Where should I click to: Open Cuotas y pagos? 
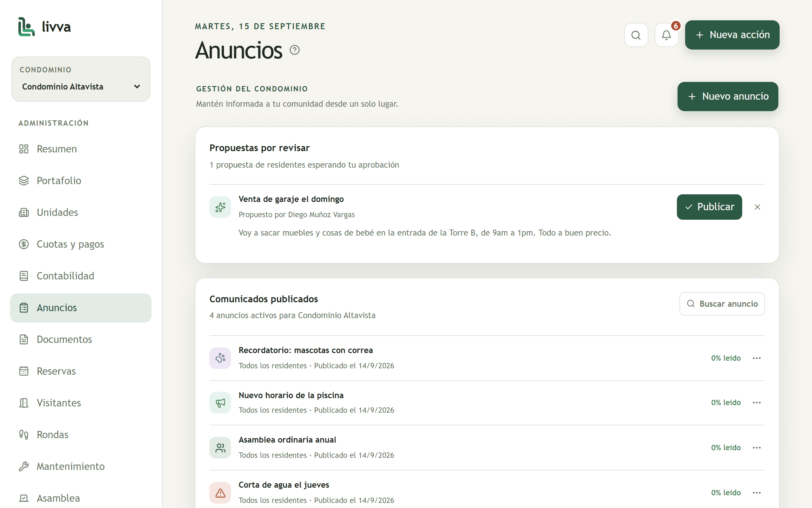tap(81, 244)
